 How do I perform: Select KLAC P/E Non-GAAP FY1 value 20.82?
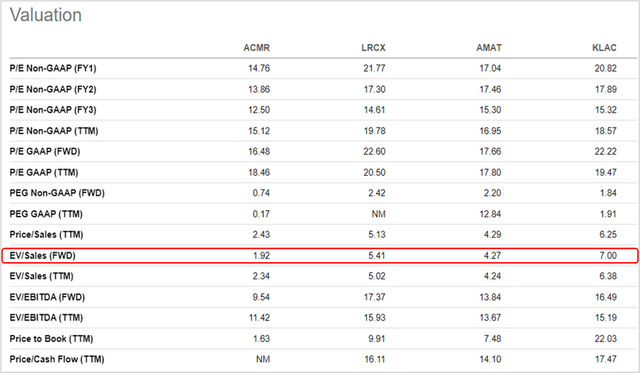605,68
